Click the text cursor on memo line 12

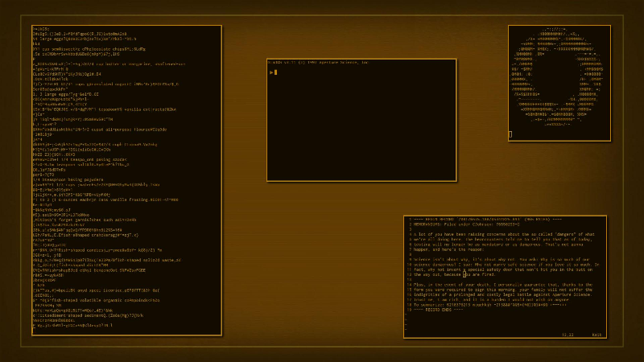pyautogui.click(x=464, y=274)
